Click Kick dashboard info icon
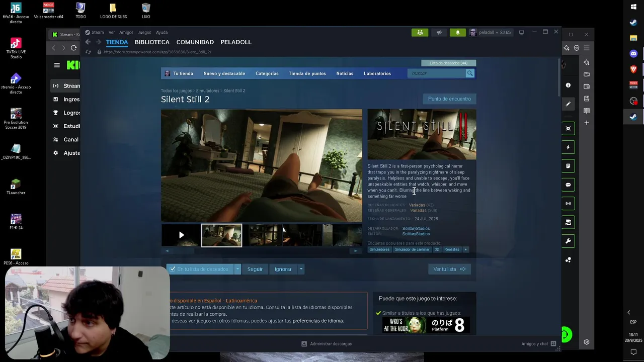 point(568,85)
